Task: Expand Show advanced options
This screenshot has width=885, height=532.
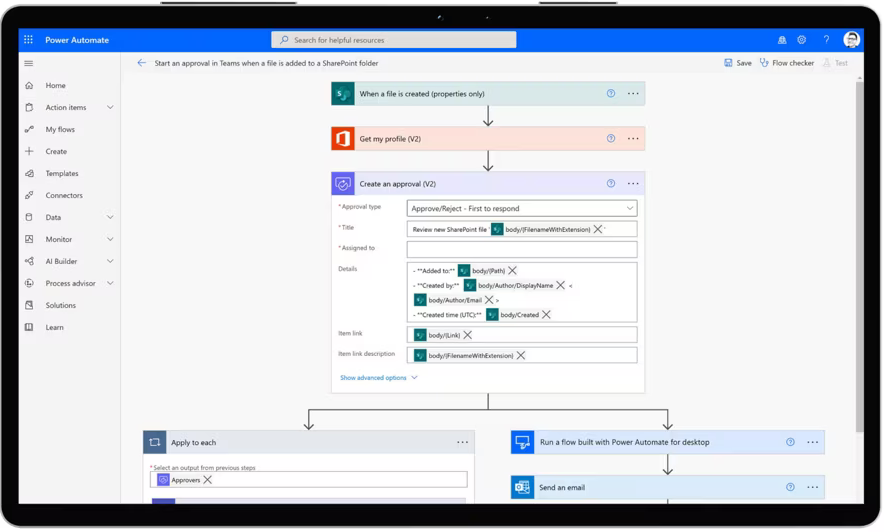Action: (378, 378)
